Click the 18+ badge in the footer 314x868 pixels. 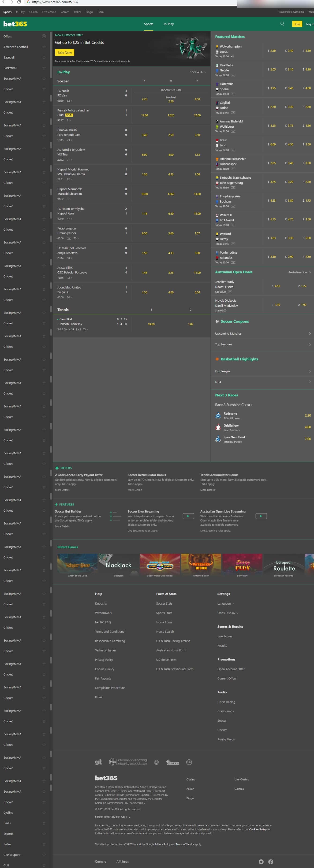pos(189,762)
